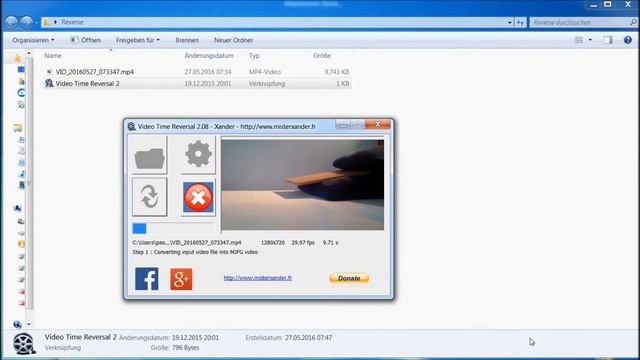This screenshot has height=360, width=640.
Task: Click the Step 1 status message
Action: 195,252
